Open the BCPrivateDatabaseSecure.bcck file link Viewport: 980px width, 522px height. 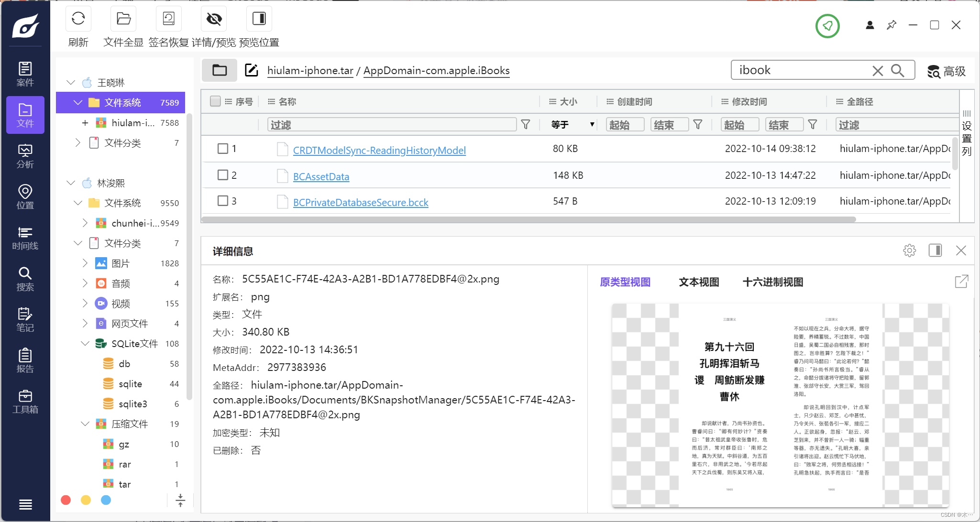tap(361, 203)
